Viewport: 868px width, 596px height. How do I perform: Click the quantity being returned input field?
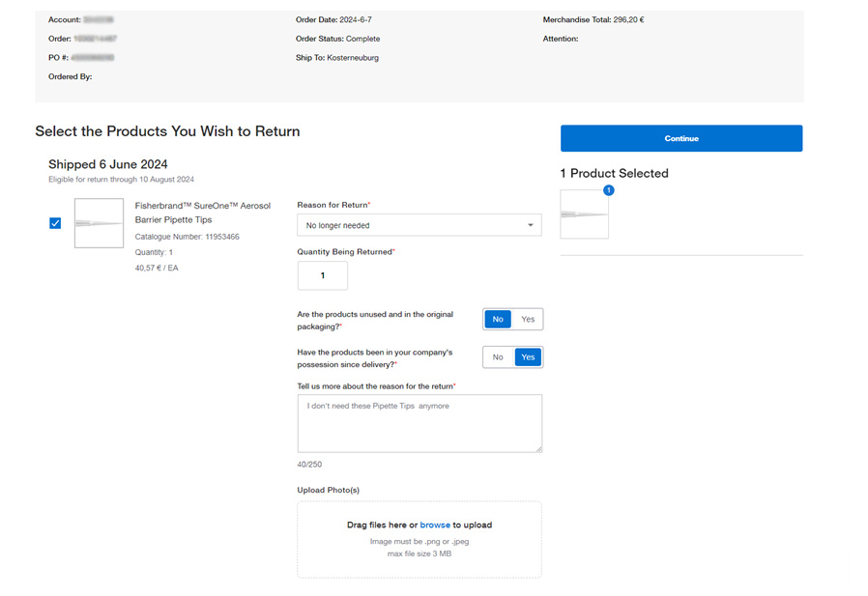tap(322, 275)
